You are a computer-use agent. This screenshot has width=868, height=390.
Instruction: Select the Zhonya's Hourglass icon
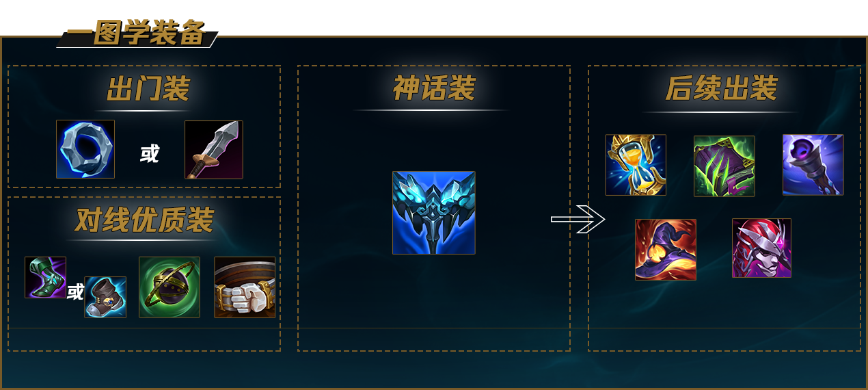[636, 165]
